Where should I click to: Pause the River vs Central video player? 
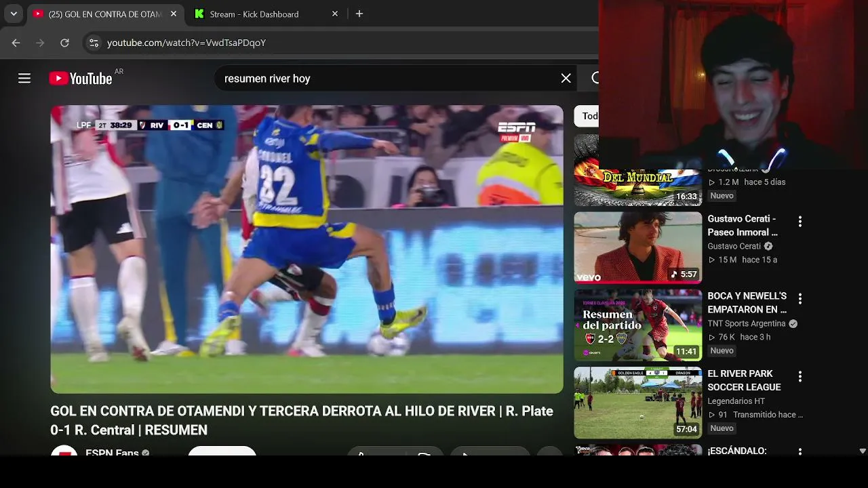tap(307, 249)
